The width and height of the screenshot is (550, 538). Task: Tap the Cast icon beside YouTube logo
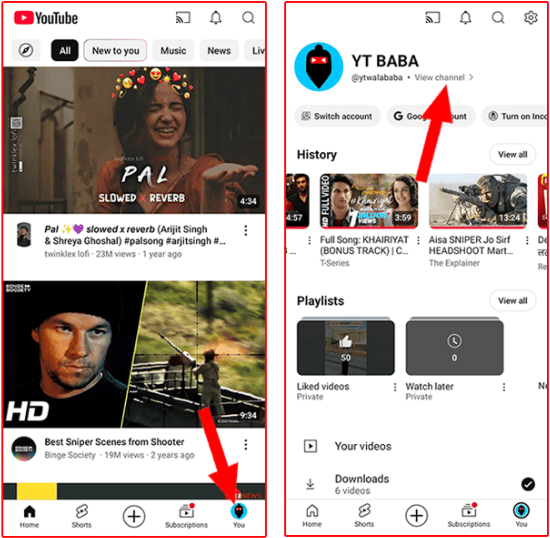183,18
